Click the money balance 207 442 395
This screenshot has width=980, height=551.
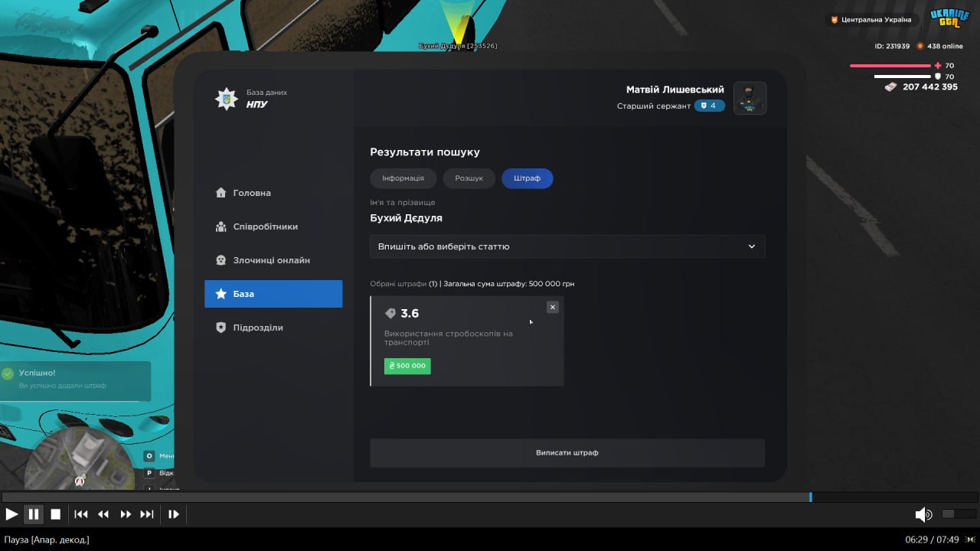pyautogui.click(x=930, y=87)
